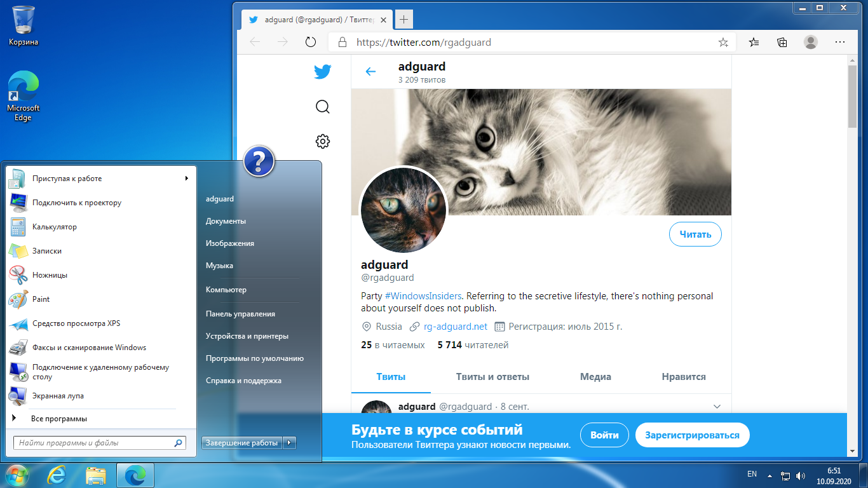This screenshot has width=868, height=488.
Task: Close the adguard Twitter browser tab
Action: coord(383,20)
